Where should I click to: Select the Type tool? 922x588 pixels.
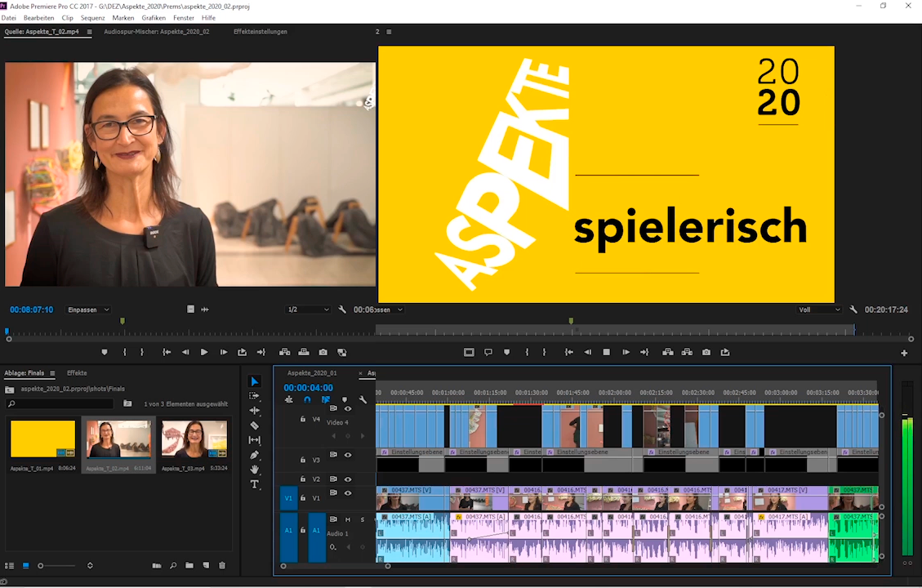pyautogui.click(x=255, y=484)
